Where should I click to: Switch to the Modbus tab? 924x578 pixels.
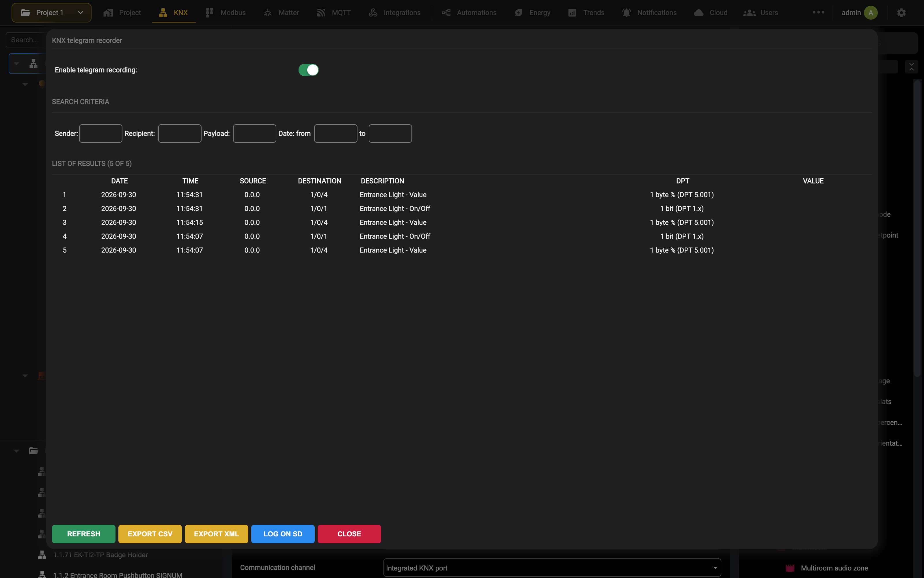click(226, 13)
